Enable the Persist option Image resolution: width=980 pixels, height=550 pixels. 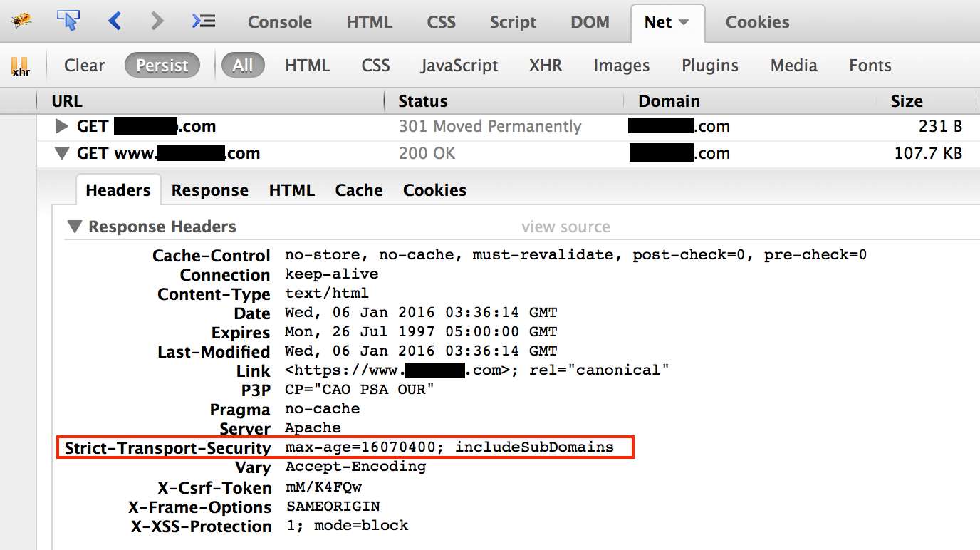coord(162,65)
